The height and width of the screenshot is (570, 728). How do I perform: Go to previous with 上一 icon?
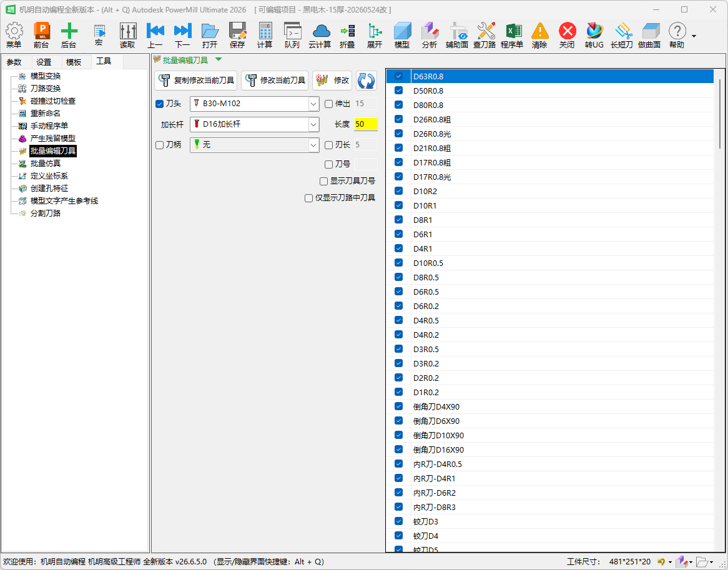coord(155,31)
